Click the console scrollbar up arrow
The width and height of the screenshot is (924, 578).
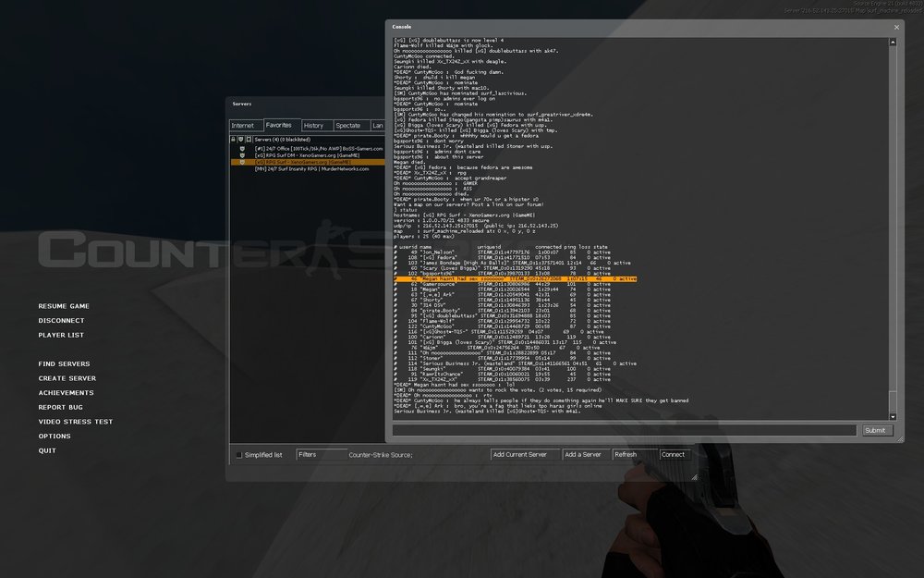(x=893, y=43)
